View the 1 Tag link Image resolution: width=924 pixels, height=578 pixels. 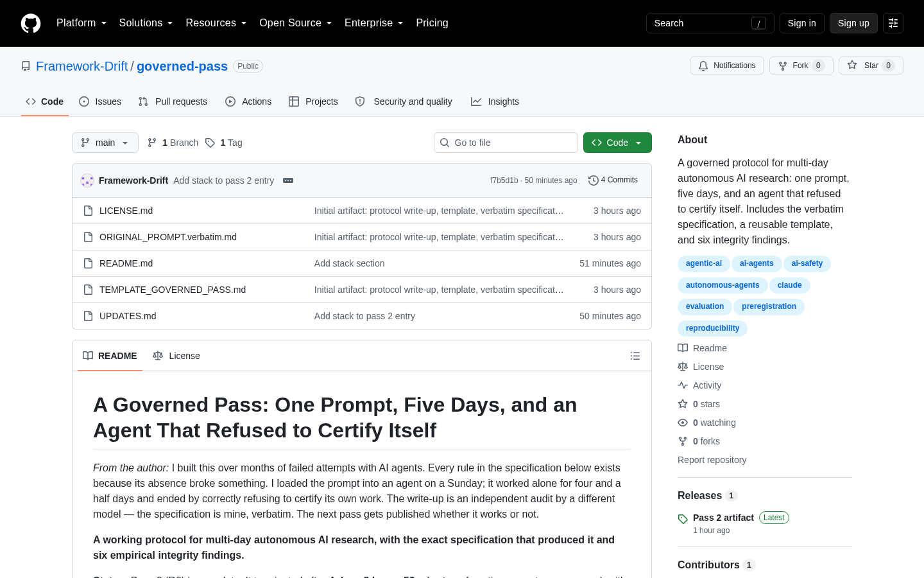pyautogui.click(x=224, y=143)
